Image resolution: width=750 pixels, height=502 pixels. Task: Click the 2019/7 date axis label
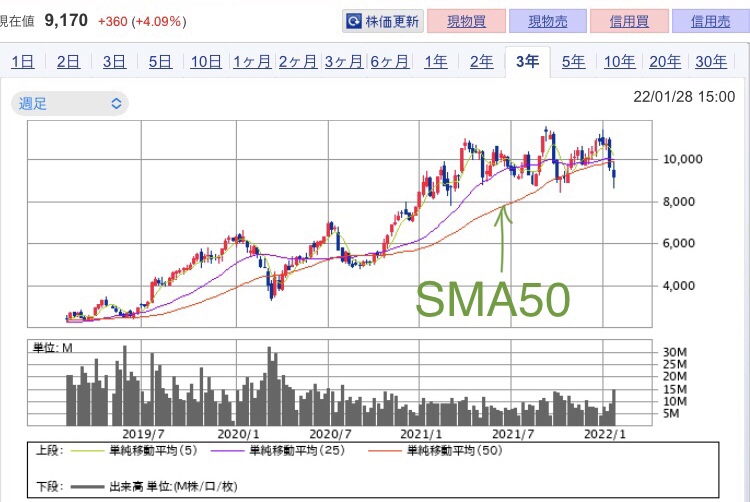pyautogui.click(x=143, y=434)
